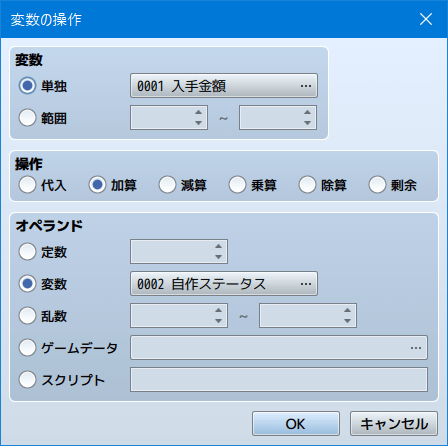
Task: Select the 単独 radio button
Action: [27, 86]
